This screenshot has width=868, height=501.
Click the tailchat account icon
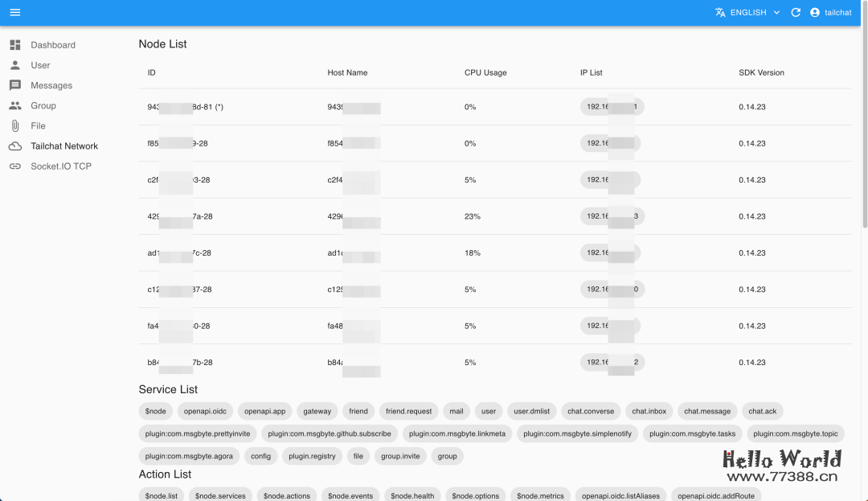click(816, 12)
